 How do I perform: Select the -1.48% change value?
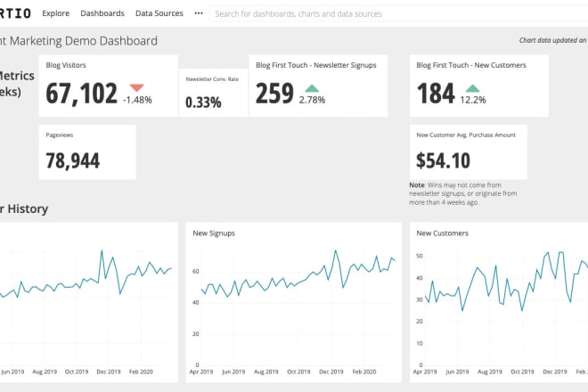click(x=137, y=100)
